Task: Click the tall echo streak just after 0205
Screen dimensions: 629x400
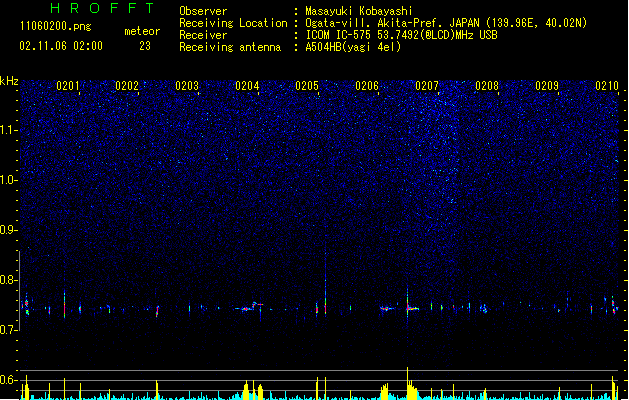Action: (325, 281)
